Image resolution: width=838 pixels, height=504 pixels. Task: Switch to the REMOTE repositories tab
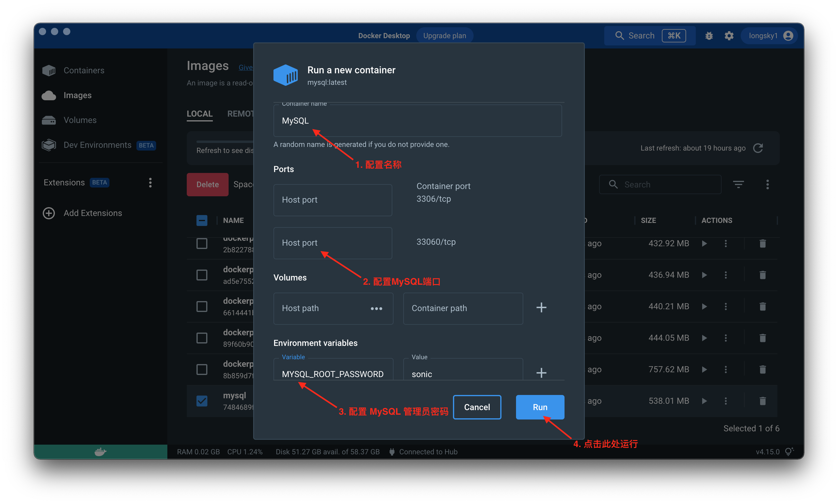tap(240, 114)
